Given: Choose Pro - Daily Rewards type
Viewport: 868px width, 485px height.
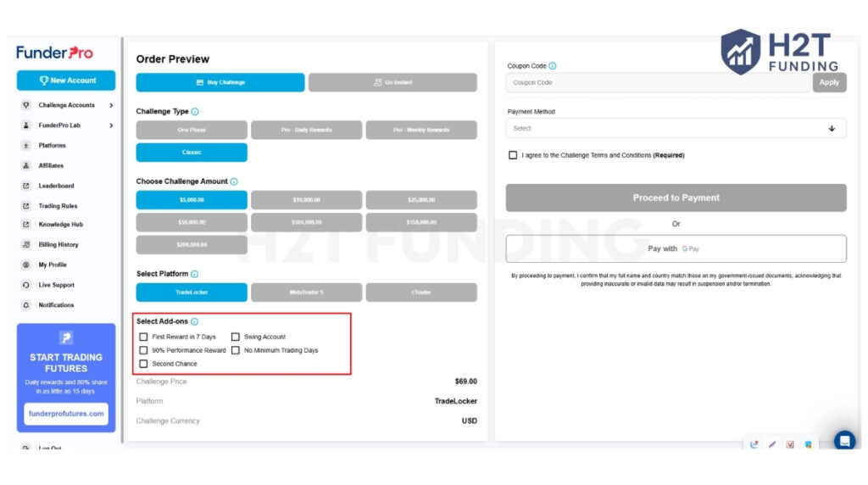Looking at the screenshot, I should (x=306, y=130).
